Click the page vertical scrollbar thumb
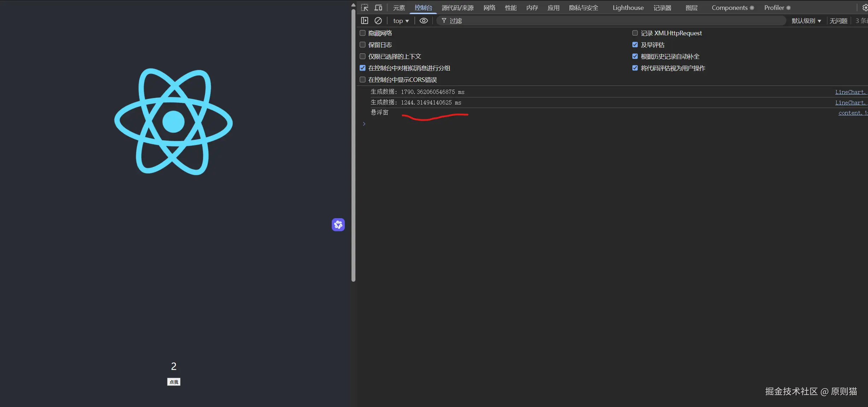 pos(353,145)
